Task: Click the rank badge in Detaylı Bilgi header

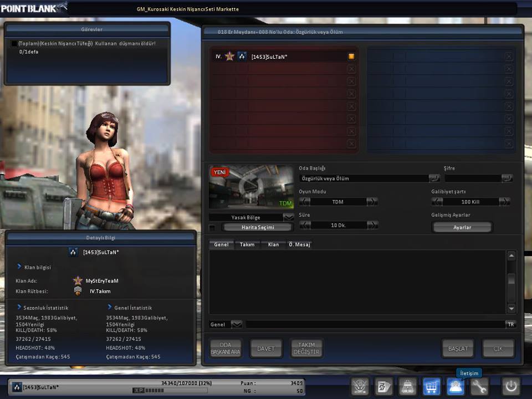Action: point(73,252)
